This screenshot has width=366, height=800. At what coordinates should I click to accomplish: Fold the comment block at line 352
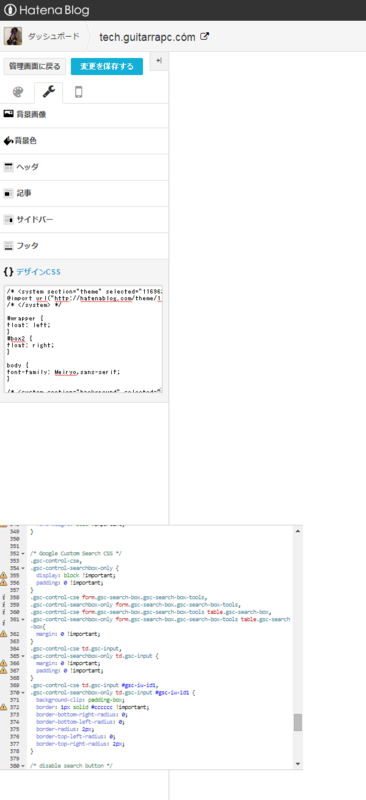tap(23, 553)
